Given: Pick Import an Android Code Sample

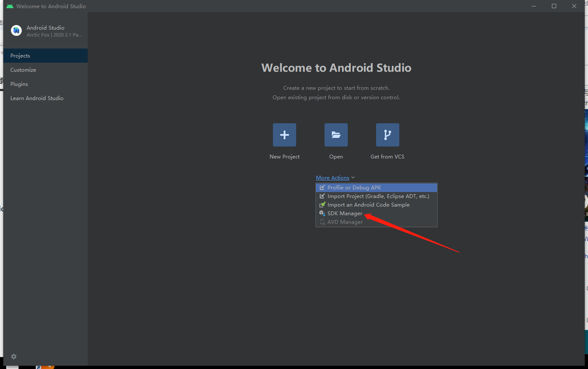Looking at the screenshot, I should [377, 205].
